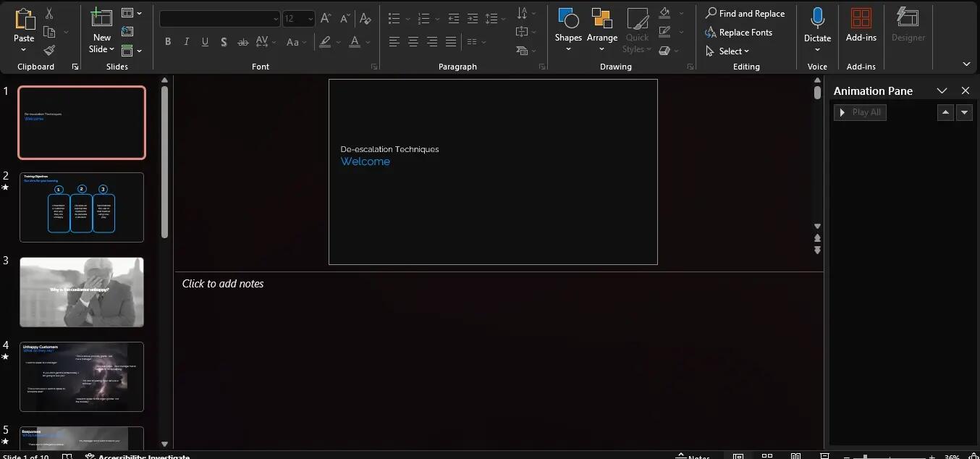Open the text Columns dropdown

(x=476, y=42)
